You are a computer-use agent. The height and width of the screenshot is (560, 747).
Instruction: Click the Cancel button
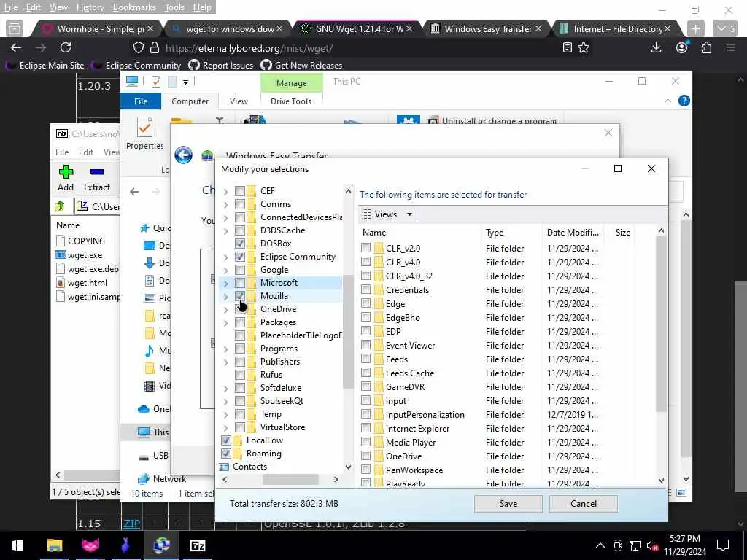click(x=583, y=504)
